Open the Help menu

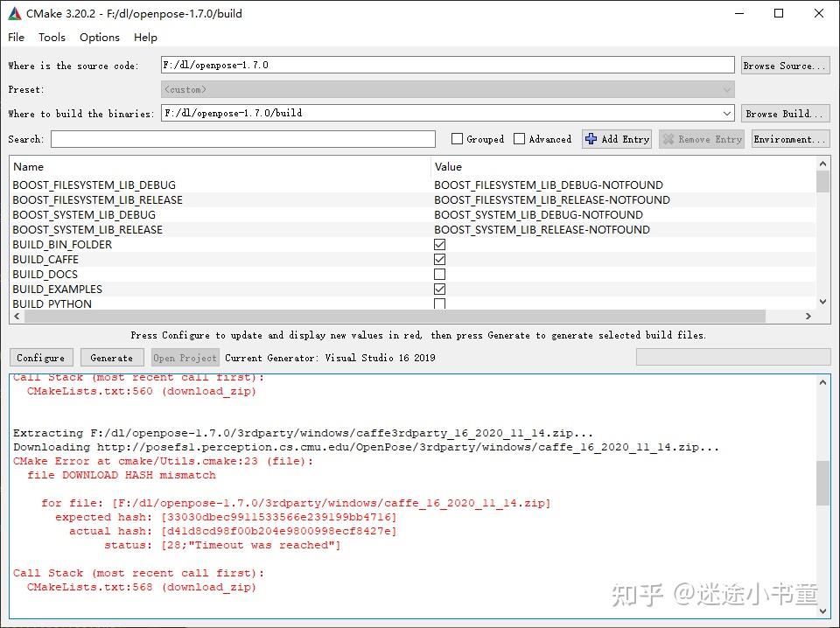145,37
